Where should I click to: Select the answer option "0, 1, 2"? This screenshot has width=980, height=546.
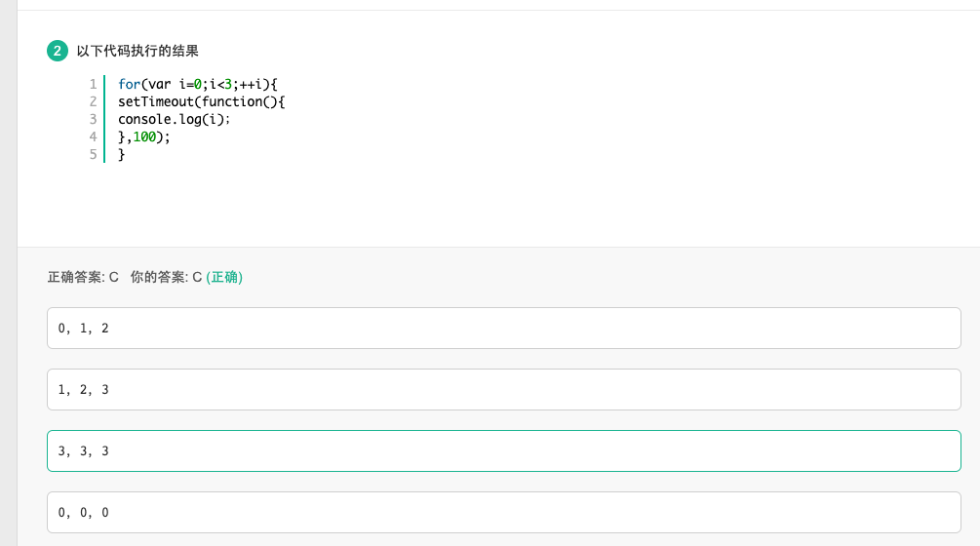tap(503, 329)
